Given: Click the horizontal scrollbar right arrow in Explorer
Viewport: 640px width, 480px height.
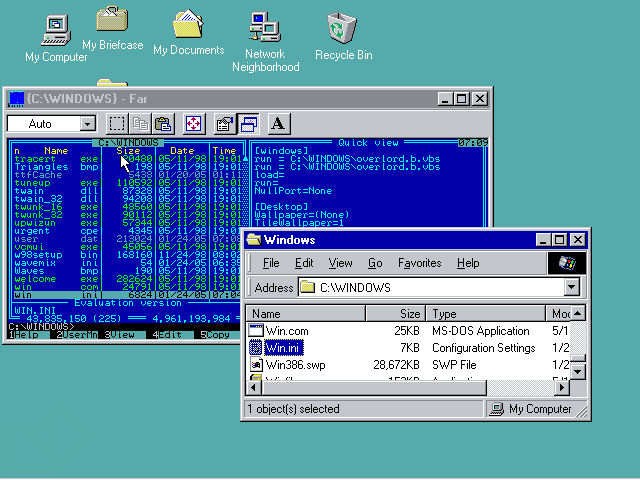Looking at the screenshot, I should tap(562, 387).
